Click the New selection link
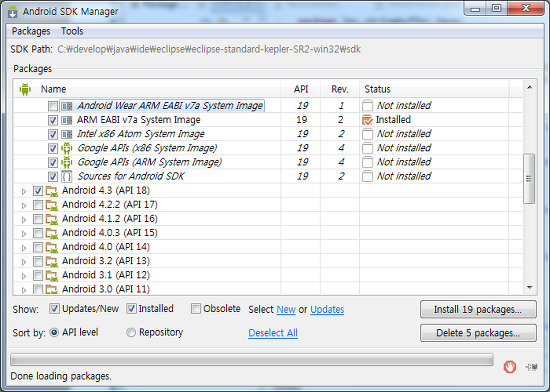The height and width of the screenshot is (392, 550). (286, 310)
